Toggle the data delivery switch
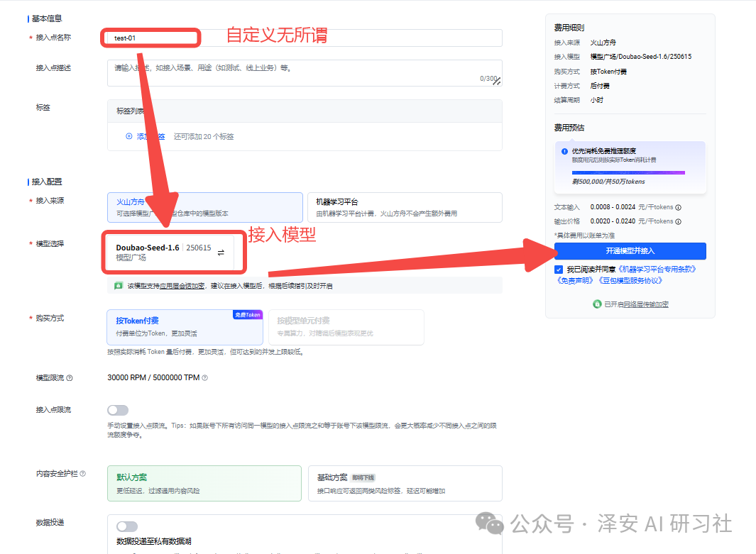Image resolution: width=756 pixels, height=554 pixels. pyautogui.click(x=127, y=526)
